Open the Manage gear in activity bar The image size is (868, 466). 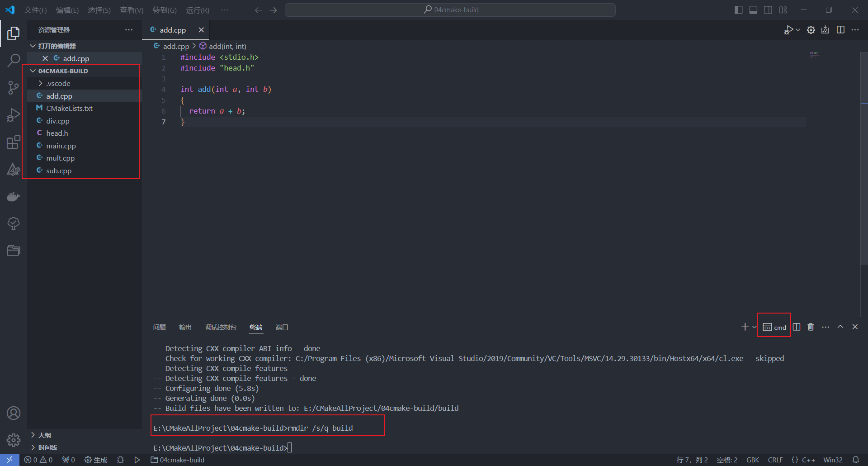[x=14, y=440]
